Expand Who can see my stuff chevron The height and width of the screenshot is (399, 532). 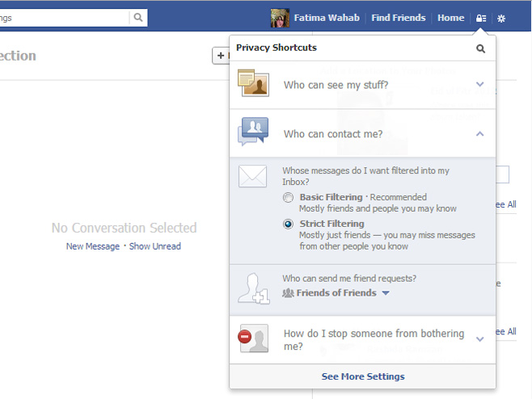click(479, 84)
